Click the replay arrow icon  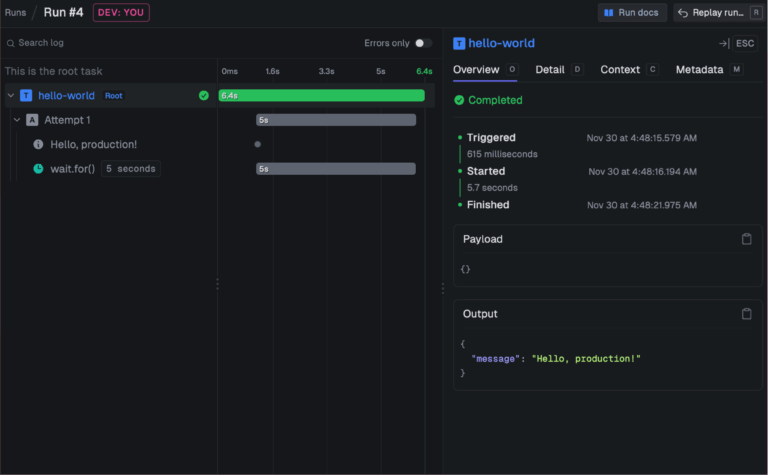coord(683,13)
